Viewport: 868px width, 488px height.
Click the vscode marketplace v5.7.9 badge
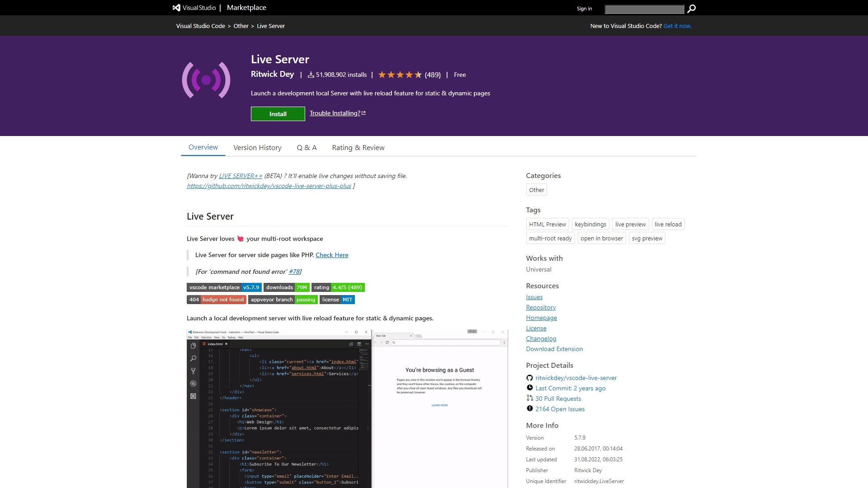[224, 287]
